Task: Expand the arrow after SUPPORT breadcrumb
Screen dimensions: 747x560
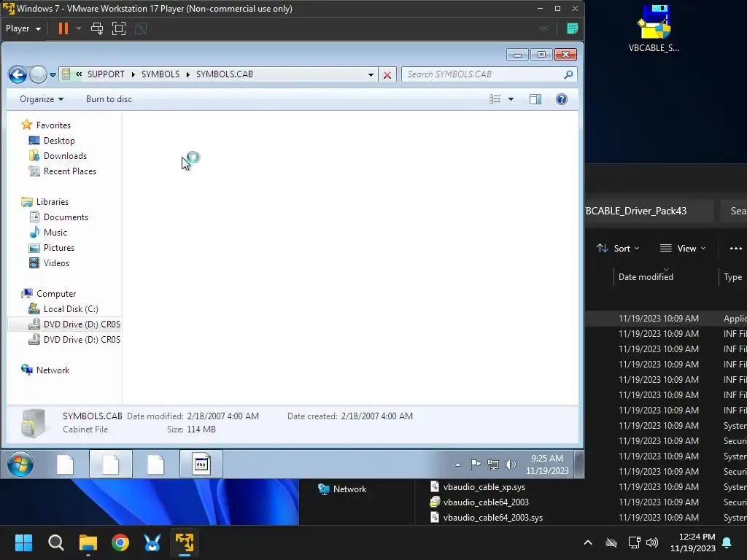Action: click(133, 74)
